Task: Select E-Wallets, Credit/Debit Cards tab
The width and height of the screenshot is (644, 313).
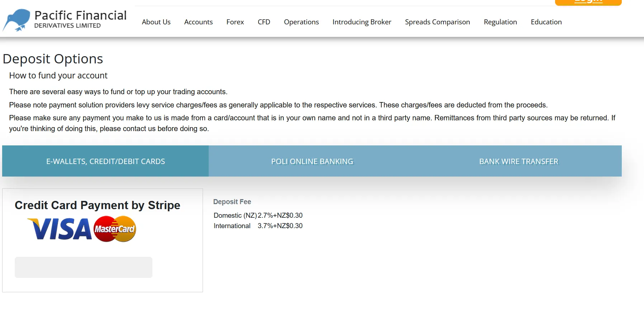Action: click(x=105, y=161)
